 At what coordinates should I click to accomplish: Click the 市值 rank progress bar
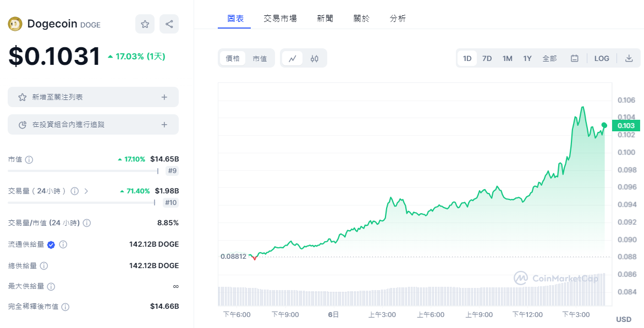pyautogui.click(x=83, y=171)
